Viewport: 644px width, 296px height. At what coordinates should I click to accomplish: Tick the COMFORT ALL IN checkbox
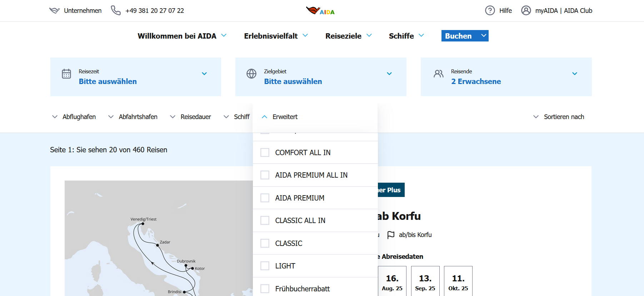265,153
